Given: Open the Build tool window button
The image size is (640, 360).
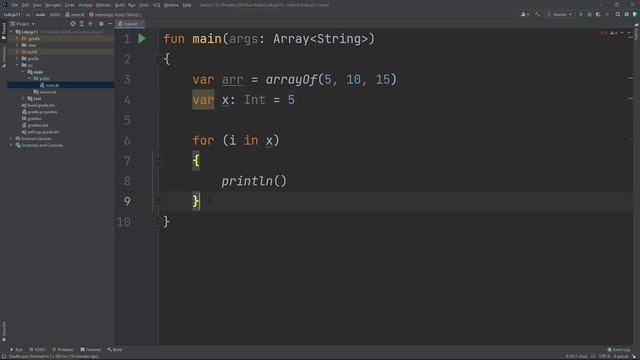Looking at the screenshot, I should (x=115, y=349).
